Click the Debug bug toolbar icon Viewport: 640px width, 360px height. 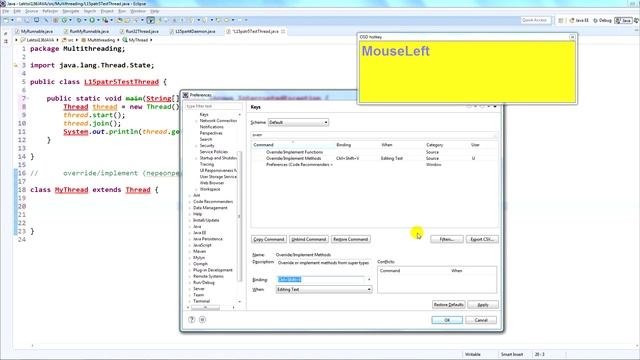pos(79,20)
